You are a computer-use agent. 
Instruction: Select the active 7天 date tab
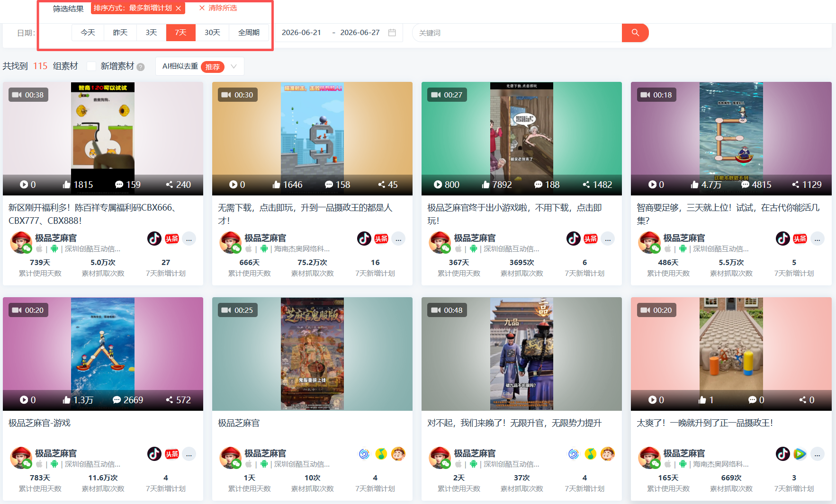point(180,33)
